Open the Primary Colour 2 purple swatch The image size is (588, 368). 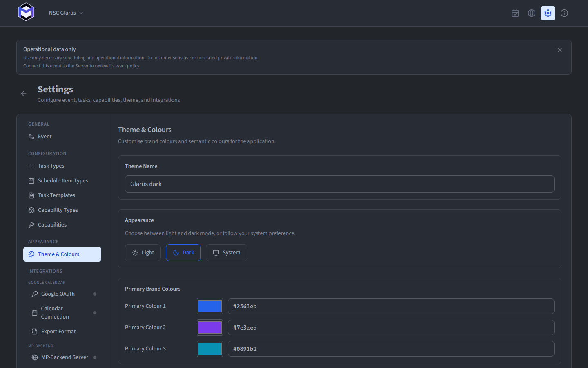point(210,328)
